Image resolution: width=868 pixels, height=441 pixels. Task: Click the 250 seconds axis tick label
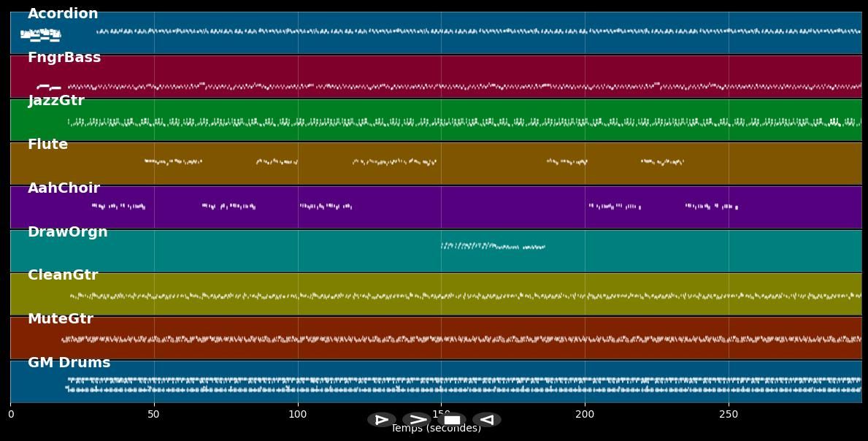coord(729,415)
